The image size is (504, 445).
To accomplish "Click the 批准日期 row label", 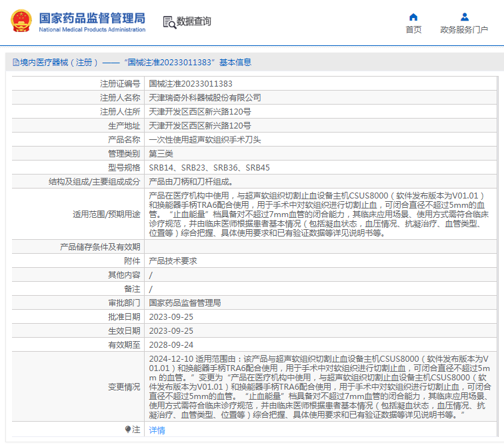I will click(124, 317).
